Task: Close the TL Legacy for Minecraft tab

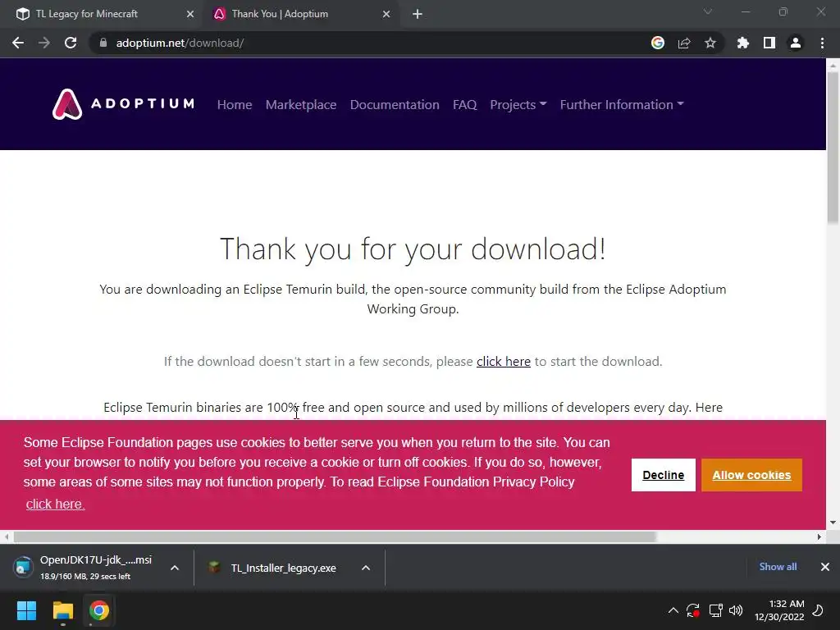Action: tap(190, 14)
